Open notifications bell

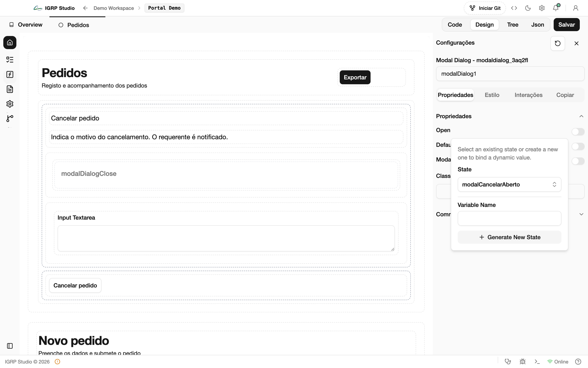tap(556, 8)
